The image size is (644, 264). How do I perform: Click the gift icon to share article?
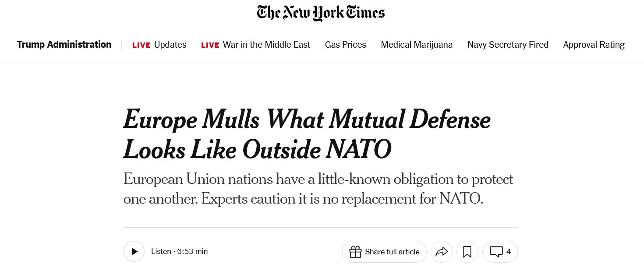355,252
